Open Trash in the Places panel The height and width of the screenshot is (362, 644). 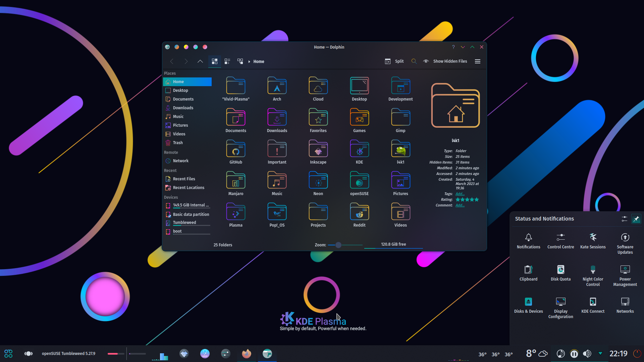[187, 143]
